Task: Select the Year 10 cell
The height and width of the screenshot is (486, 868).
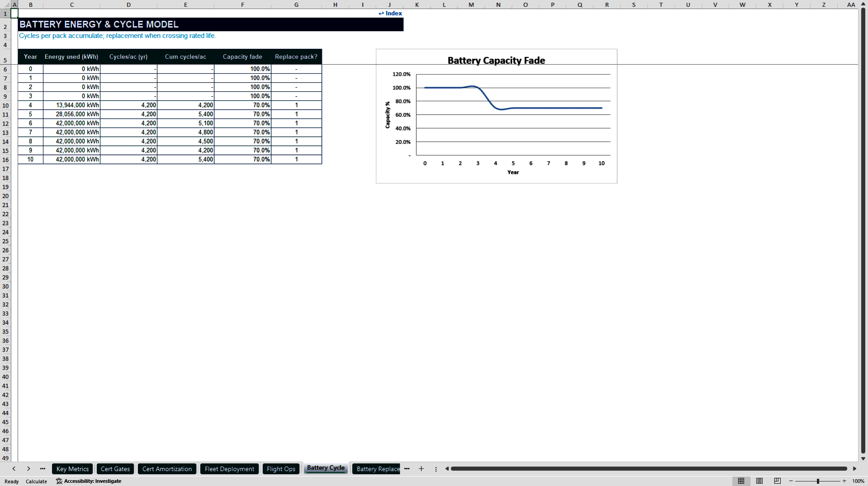Action: (31, 159)
